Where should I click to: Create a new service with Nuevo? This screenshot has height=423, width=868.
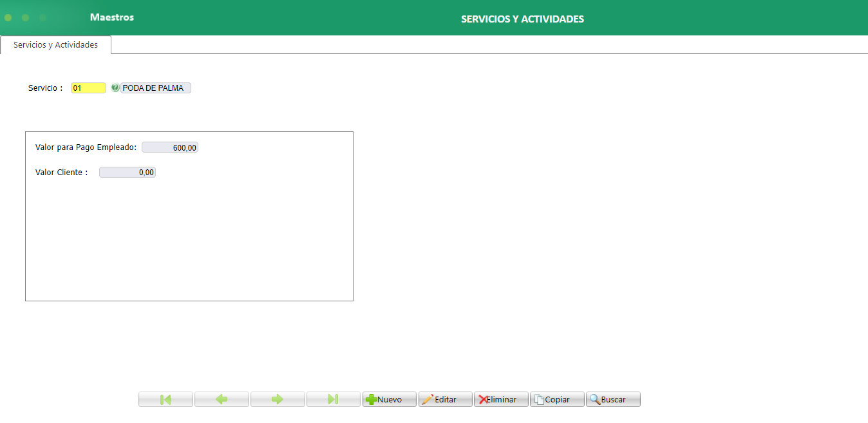tap(390, 399)
